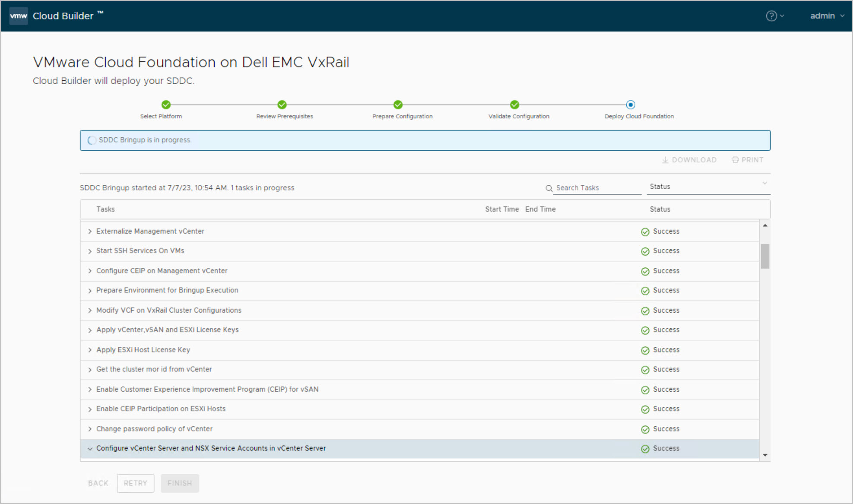
Task: Click the Validate Configuration step checkmark
Action: click(514, 105)
